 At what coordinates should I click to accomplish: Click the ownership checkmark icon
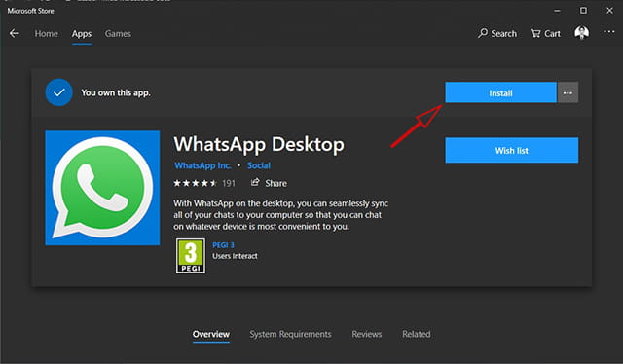58,92
